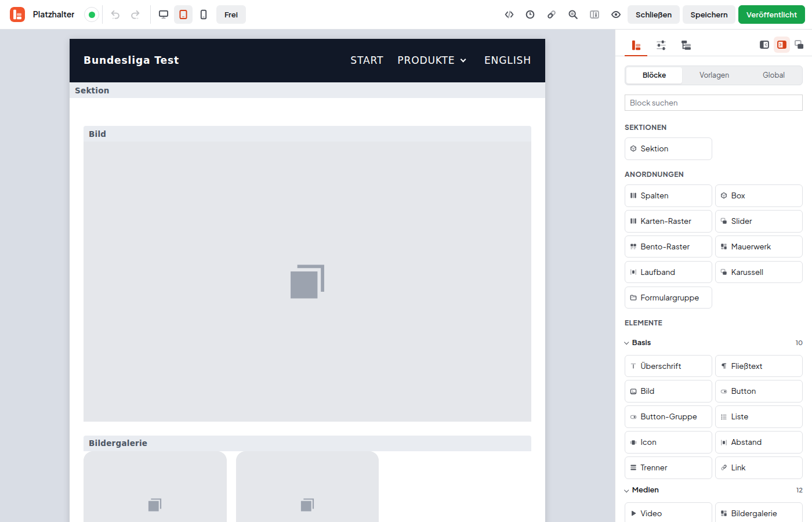Add the Überschrift element block

tap(668, 367)
